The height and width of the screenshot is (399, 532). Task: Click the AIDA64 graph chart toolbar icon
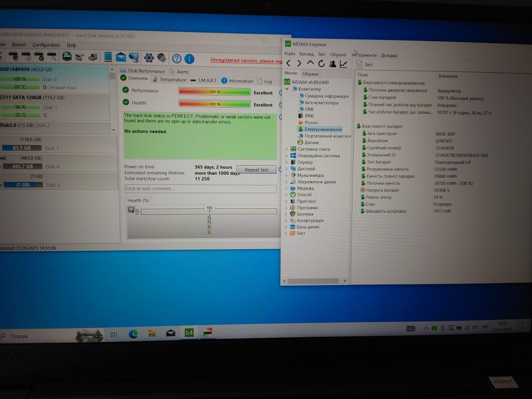[344, 64]
